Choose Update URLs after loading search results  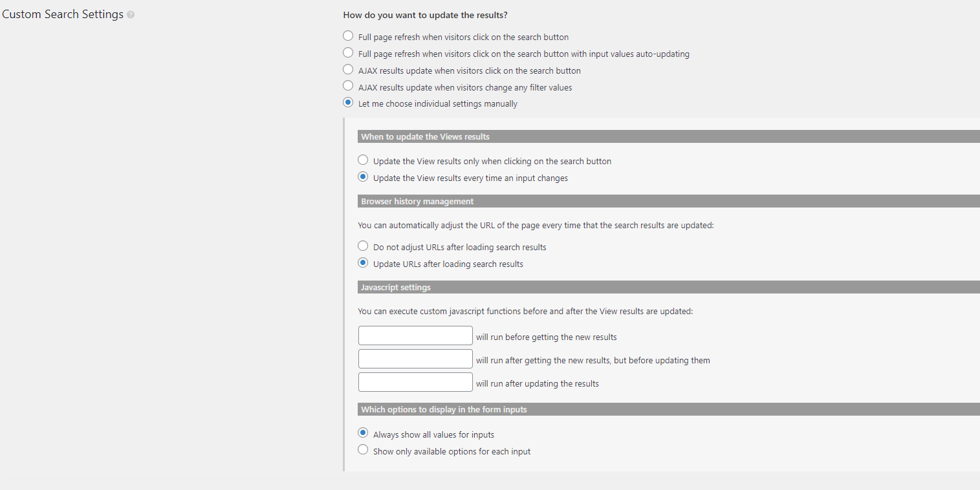pos(363,263)
